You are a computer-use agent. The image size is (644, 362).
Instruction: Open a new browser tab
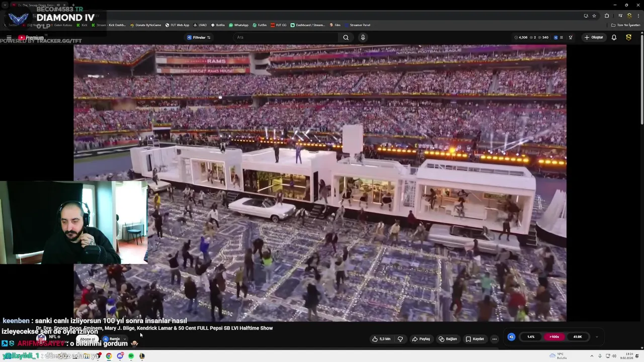(x=73, y=5)
